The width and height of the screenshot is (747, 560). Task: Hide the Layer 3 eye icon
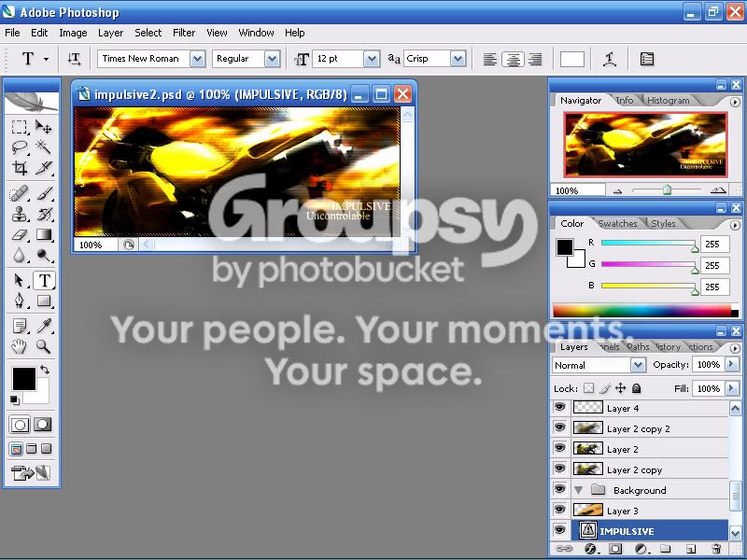(559, 510)
